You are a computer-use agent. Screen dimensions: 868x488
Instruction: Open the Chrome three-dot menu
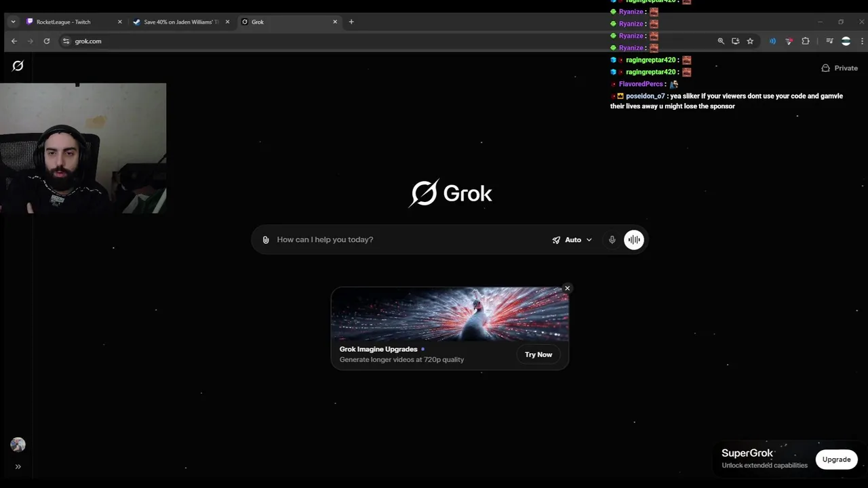[862, 41]
